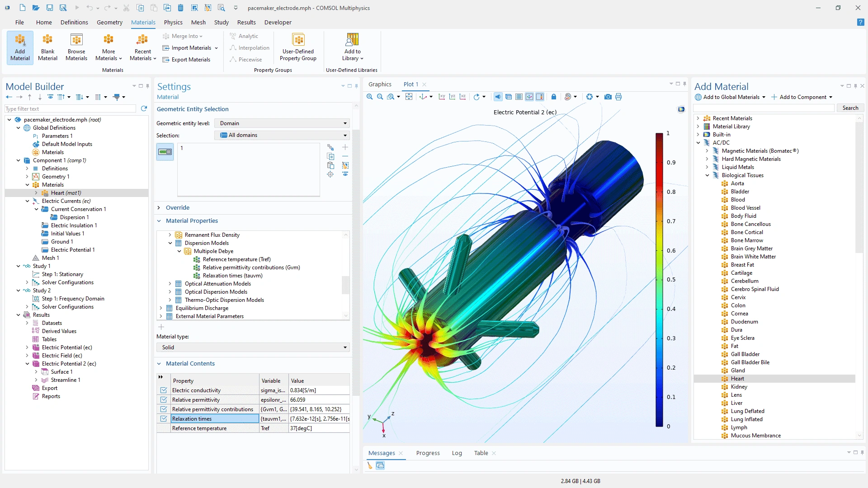Click the Zoom In graphics tool
The height and width of the screenshot is (488, 868).
(x=370, y=97)
